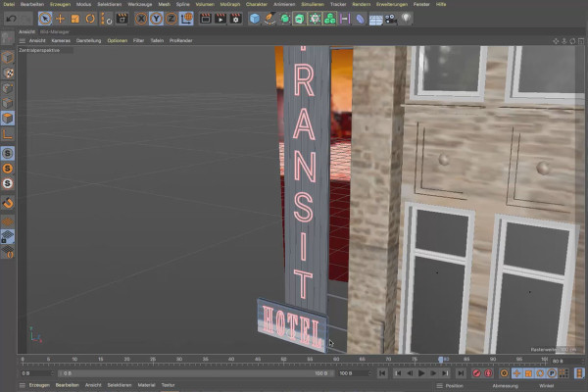Toggle autokeying red button
The height and width of the screenshot is (392, 588).
point(488,372)
